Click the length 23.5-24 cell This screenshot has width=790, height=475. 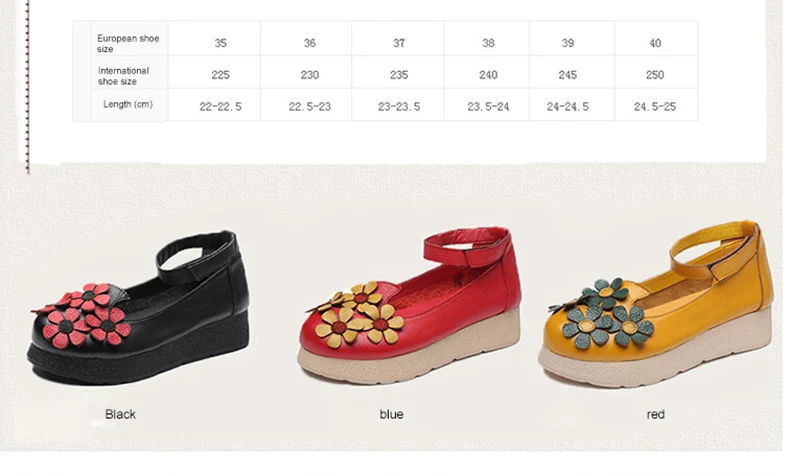point(486,105)
